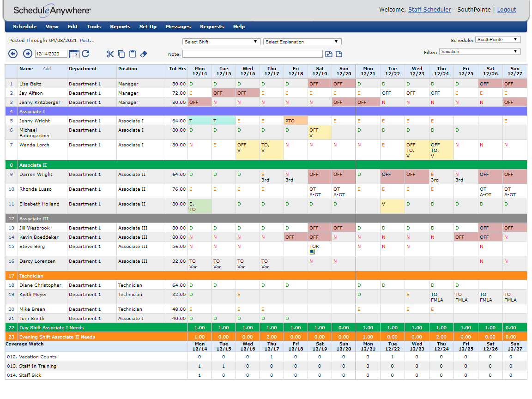Open the Select Shift dropdown
Screen dimensions: 532x399
click(221, 42)
